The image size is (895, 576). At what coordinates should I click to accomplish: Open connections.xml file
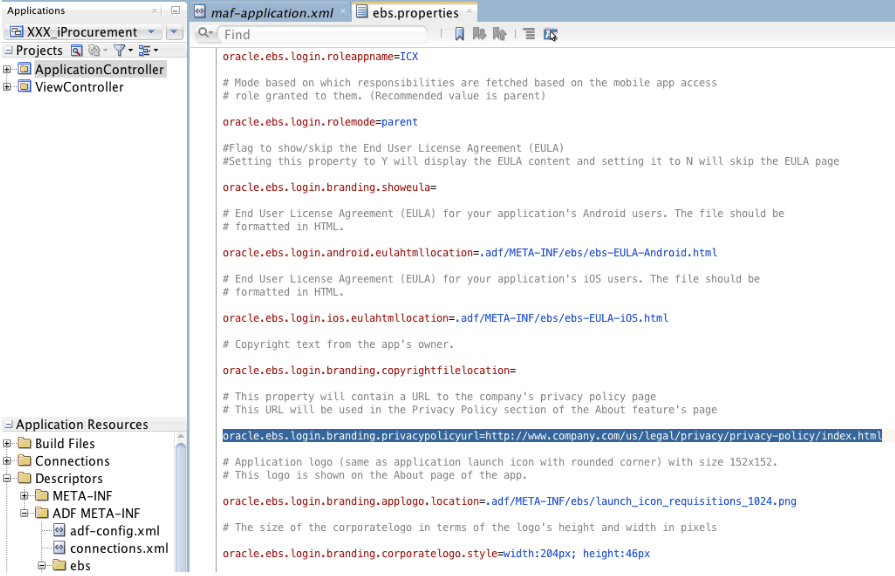coord(119,548)
